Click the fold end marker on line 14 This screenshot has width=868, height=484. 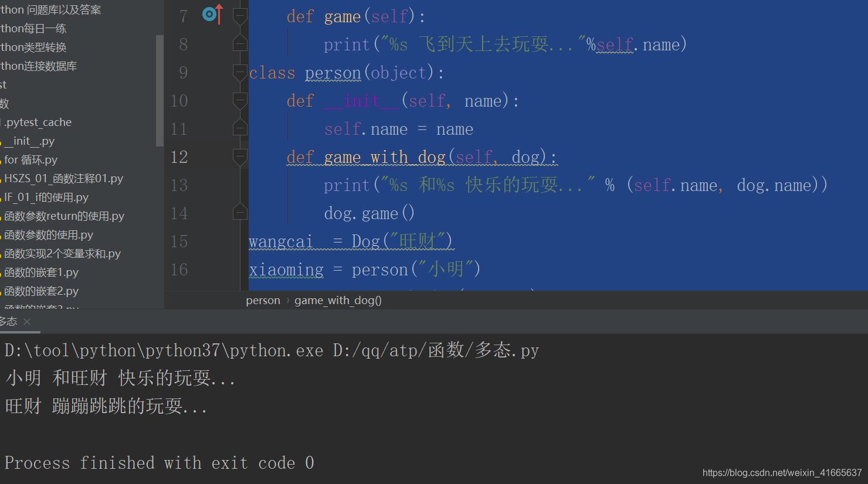tap(240, 212)
